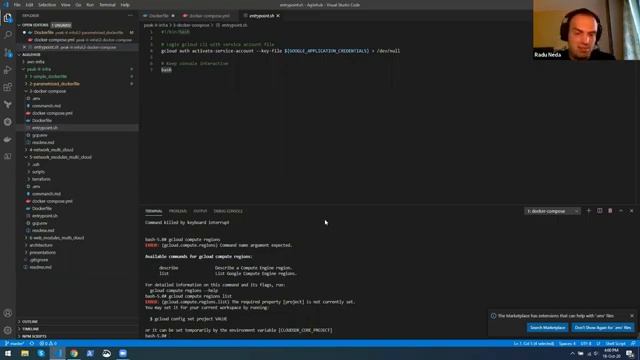
Task: Dismiss the Marketplace notification
Action: [632, 316]
